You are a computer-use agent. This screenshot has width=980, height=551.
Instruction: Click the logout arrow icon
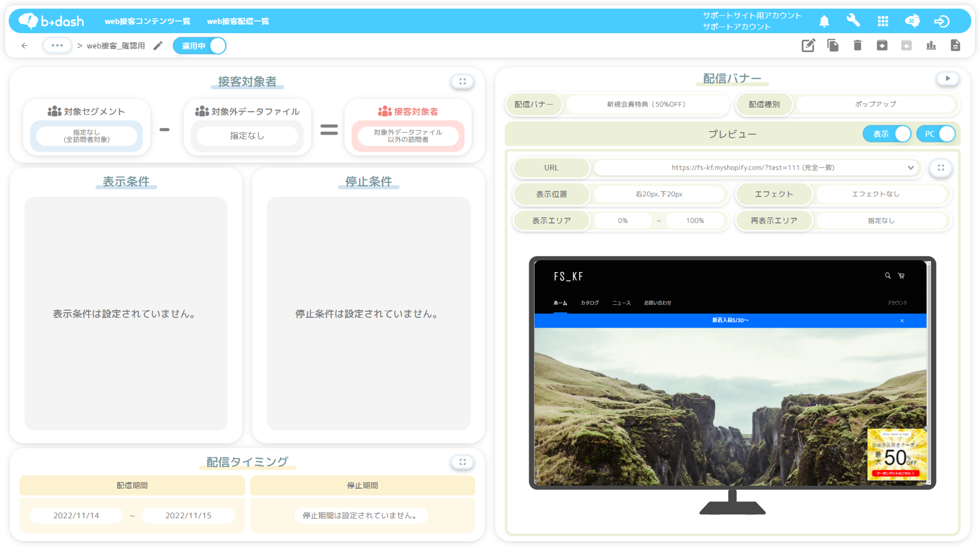pos(942,21)
